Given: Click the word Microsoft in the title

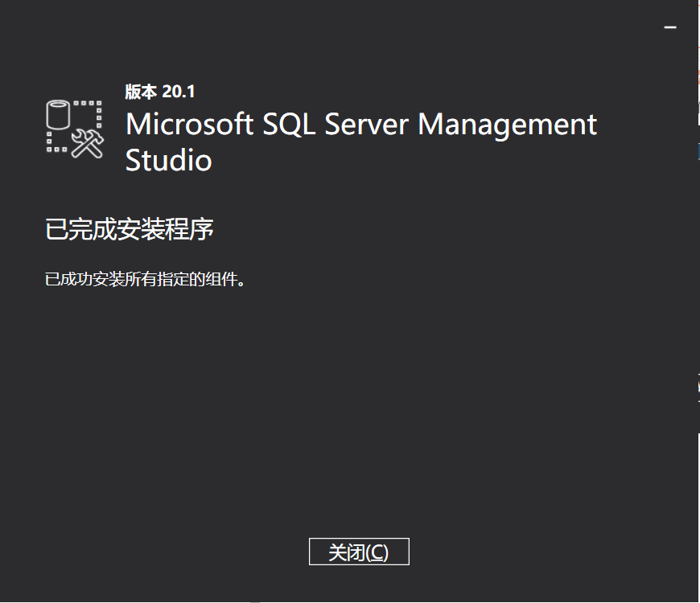Looking at the screenshot, I should (x=190, y=125).
